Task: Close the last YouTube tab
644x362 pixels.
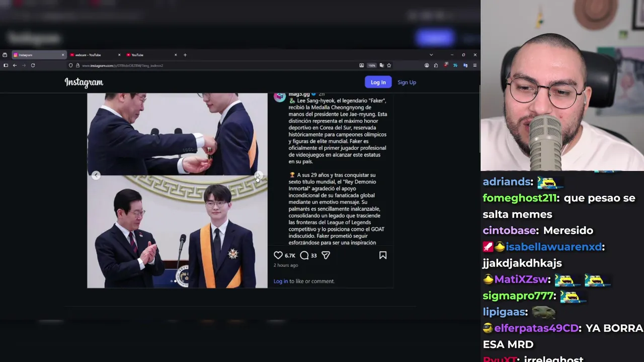Action: click(176, 55)
